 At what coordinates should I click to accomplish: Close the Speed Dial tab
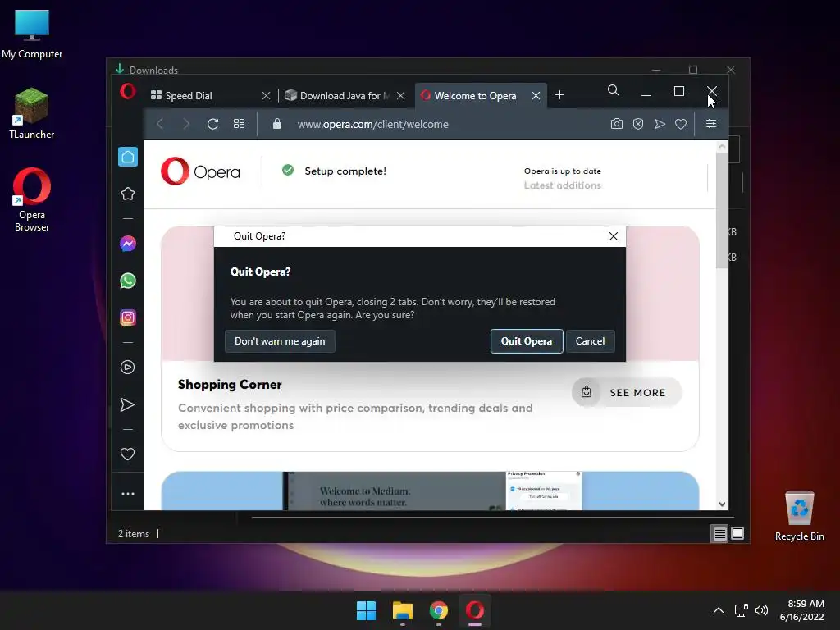(267, 95)
